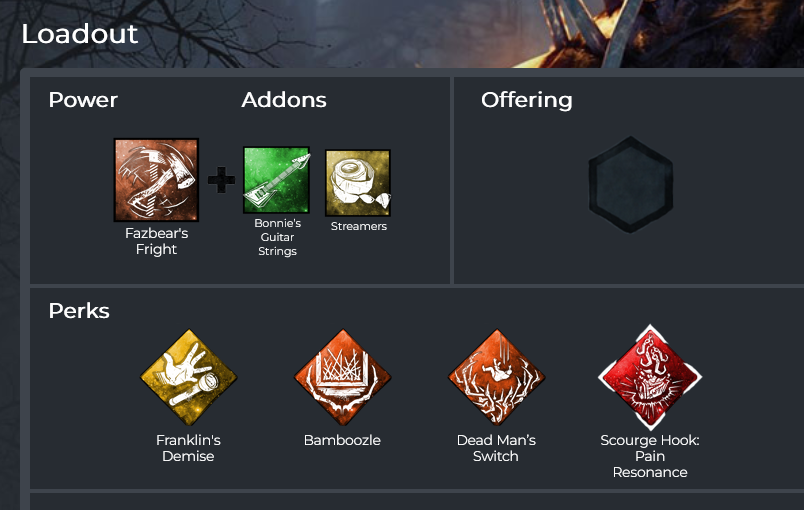Click the Perks section heading
The height and width of the screenshot is (510, 804).
coord(79,311)
